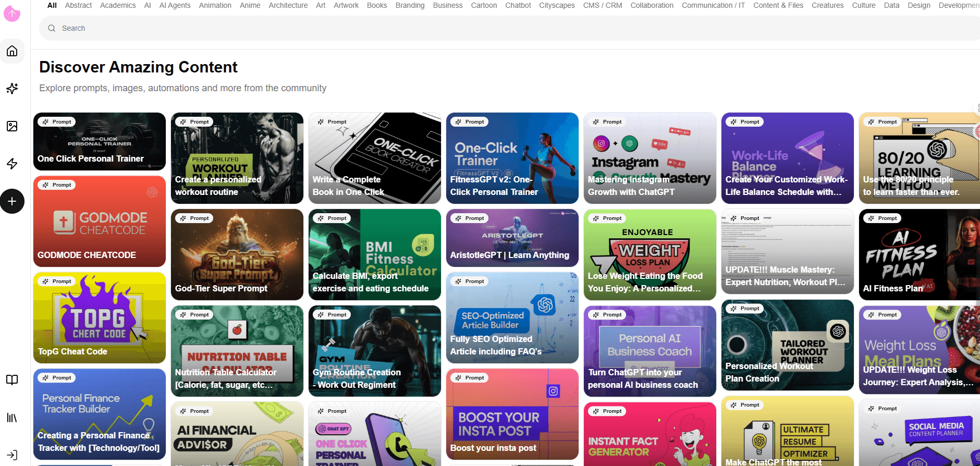Click the sign-in arrow icon at bottom
Screen dimensions: 980x466
(12, 455)
